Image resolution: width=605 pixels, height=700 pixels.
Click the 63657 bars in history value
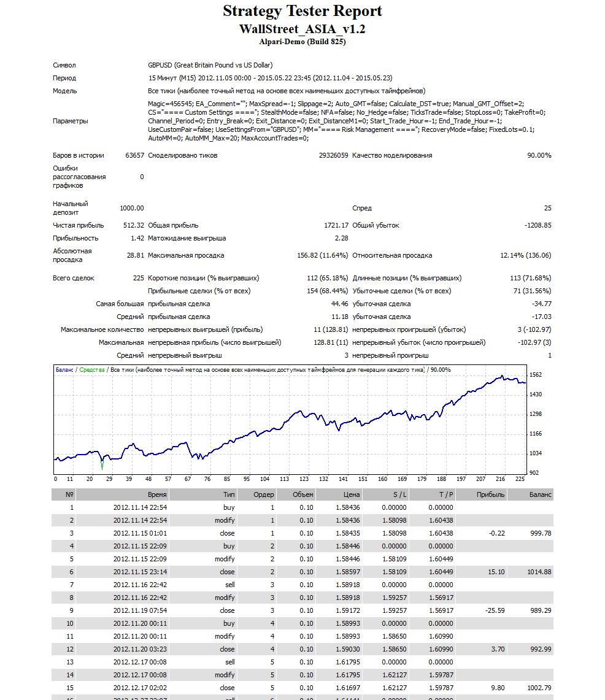(135, 155)
